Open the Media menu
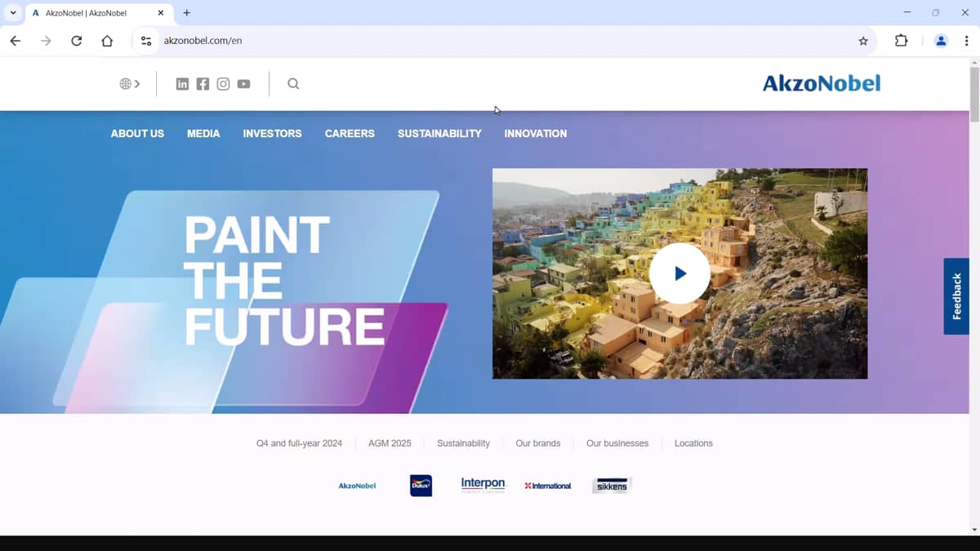980x551 pixels. [203, 133]
